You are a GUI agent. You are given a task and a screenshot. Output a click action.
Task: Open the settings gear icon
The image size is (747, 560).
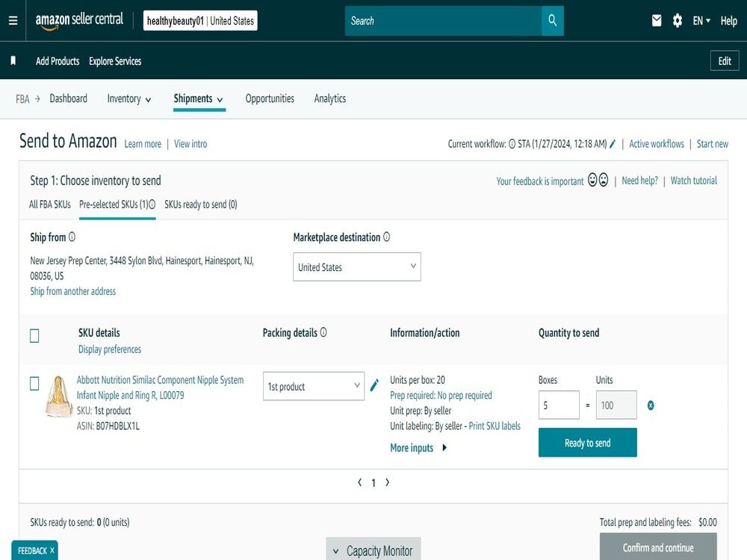677,20
